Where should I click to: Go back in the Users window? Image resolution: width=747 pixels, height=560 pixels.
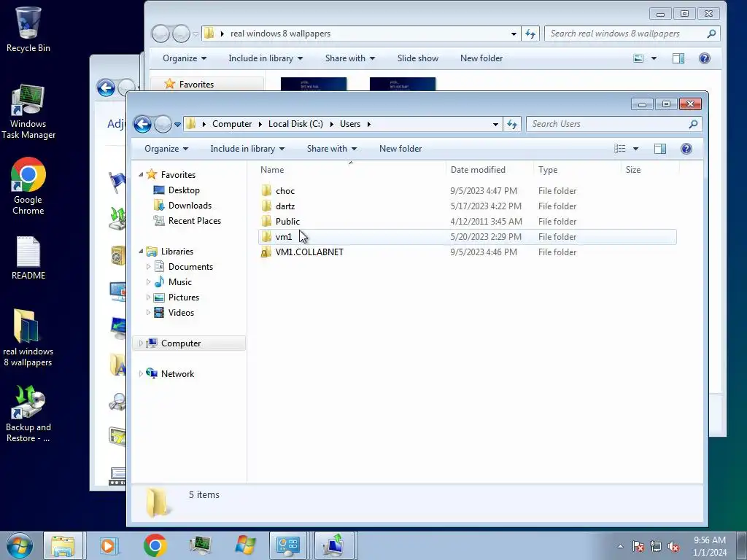[142, 124]
